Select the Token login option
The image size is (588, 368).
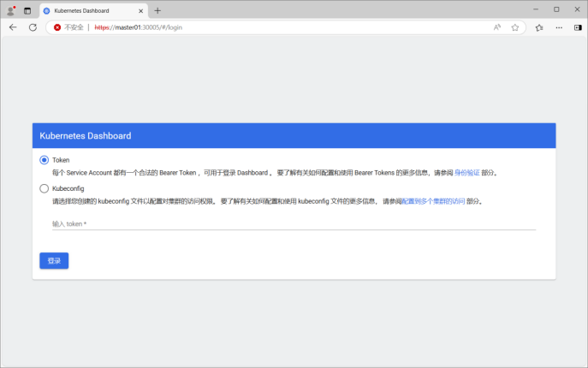click(45, 160)
